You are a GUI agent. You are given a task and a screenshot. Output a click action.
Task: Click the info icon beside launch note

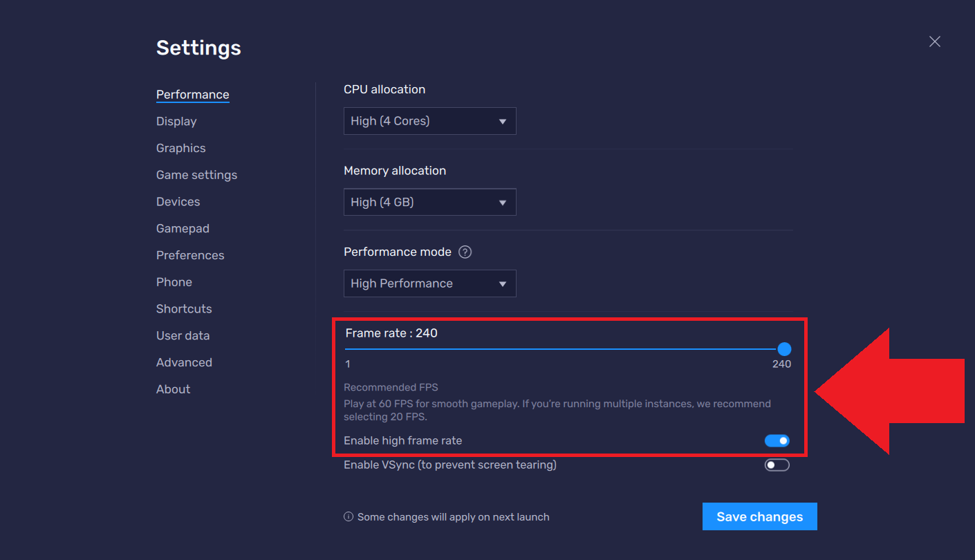349,516
